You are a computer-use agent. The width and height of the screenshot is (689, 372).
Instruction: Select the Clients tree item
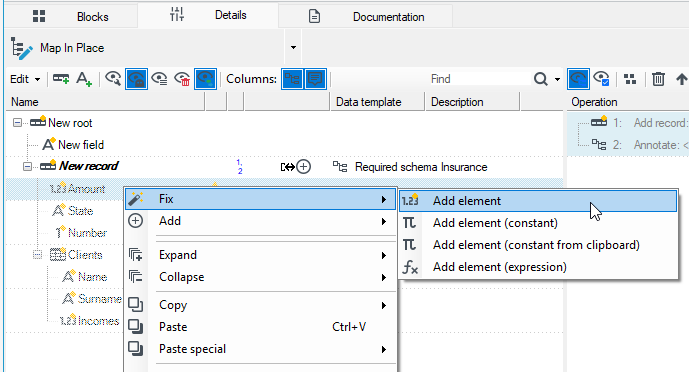(x=84, y=255)
